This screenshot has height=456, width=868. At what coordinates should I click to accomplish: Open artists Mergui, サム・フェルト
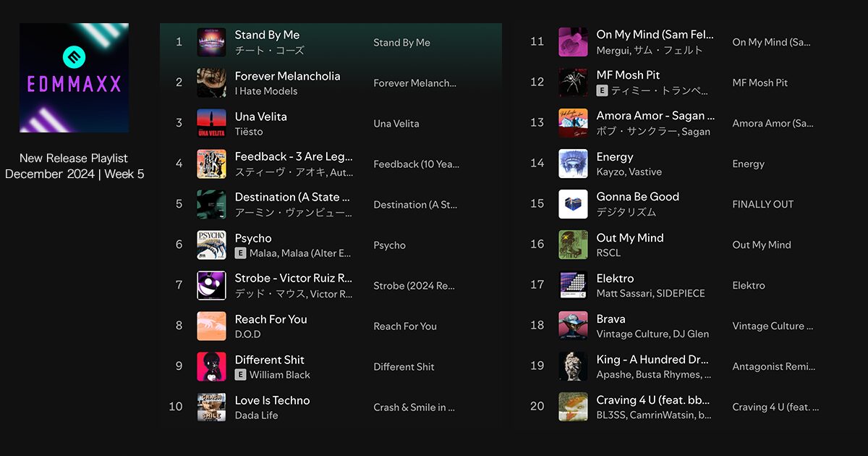[650, 51]
